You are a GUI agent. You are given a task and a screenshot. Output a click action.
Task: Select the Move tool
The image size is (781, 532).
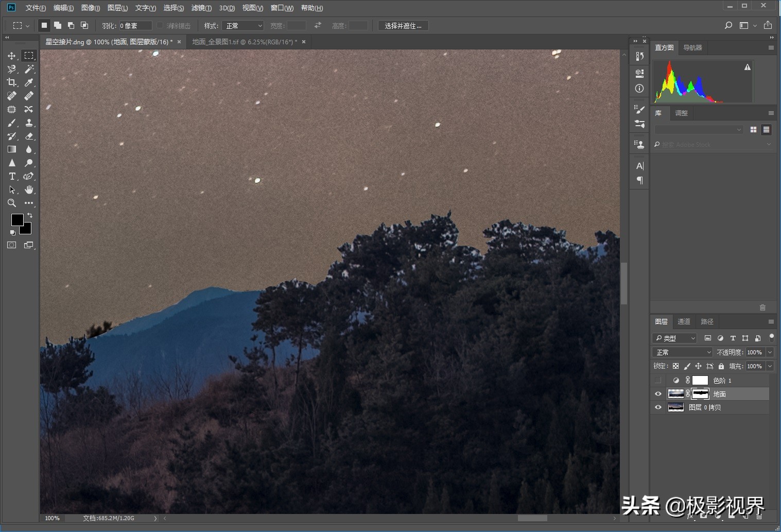(x=11, y=56)
